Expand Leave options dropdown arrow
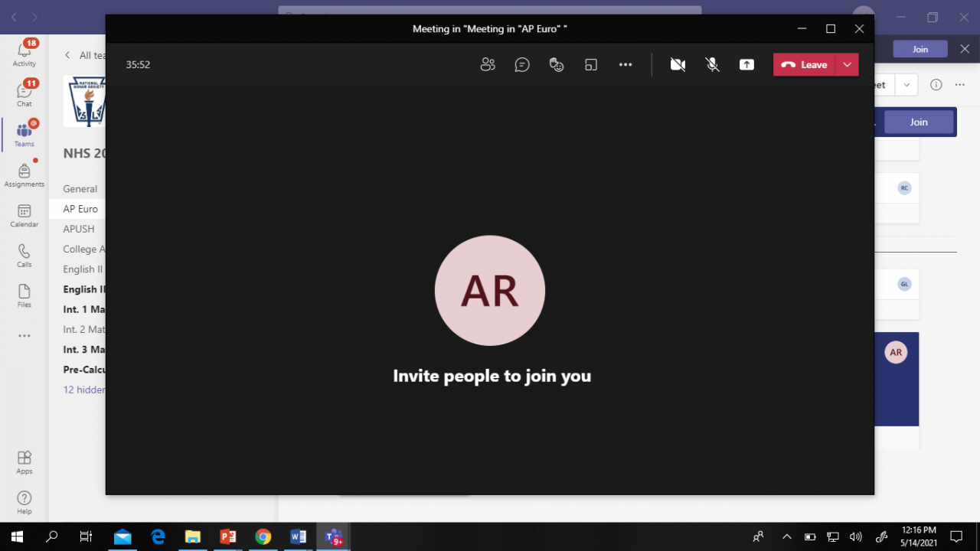 [x=847, y=65]
